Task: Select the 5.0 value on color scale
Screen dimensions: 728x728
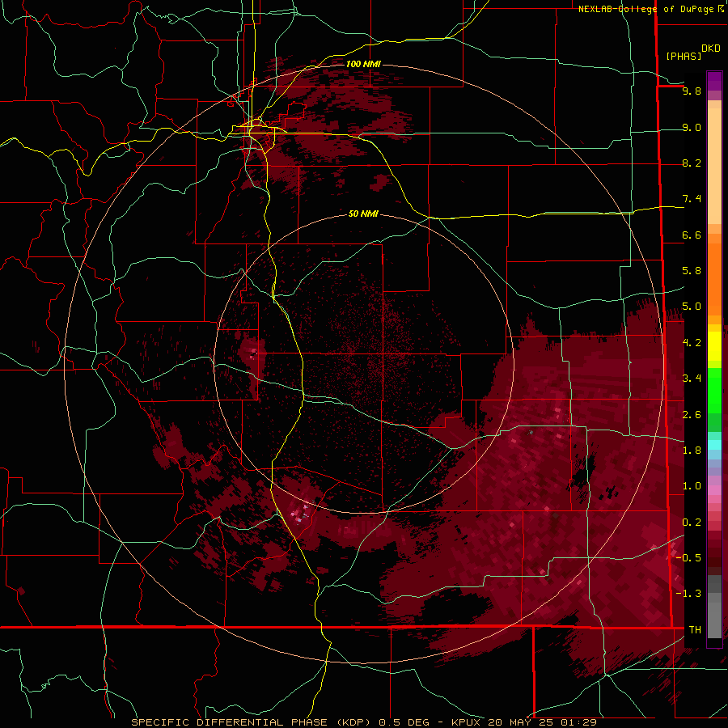Action: tap(692, 307)
